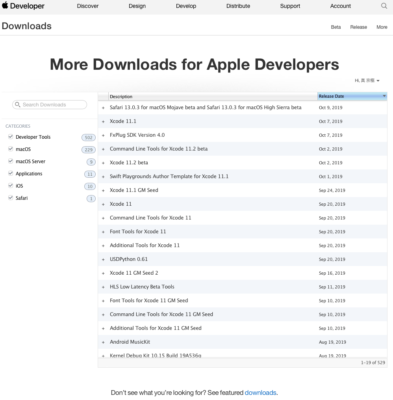
Task: Open the search magnifier icon in top navigation
Action: [384, 6]
